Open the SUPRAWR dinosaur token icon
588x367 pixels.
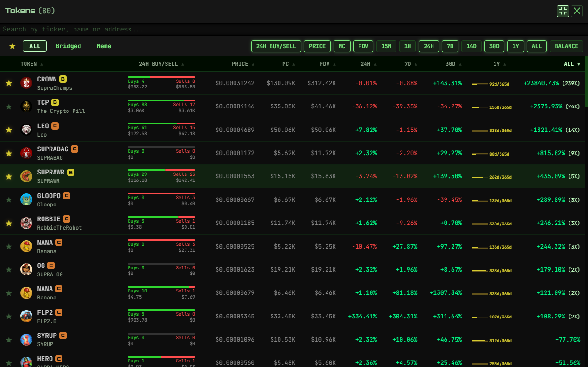coord(26,176)
